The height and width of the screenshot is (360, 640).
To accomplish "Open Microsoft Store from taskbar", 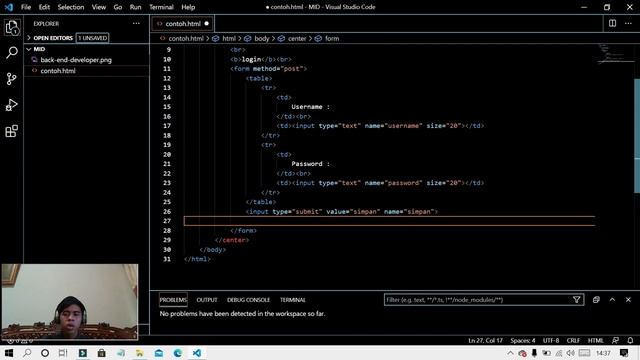I will pyautogui.click(x=101, y=353).
